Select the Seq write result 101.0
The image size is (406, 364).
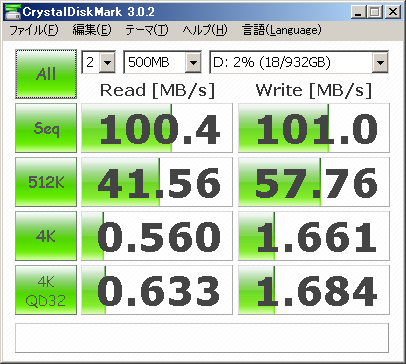pos(314,128)
